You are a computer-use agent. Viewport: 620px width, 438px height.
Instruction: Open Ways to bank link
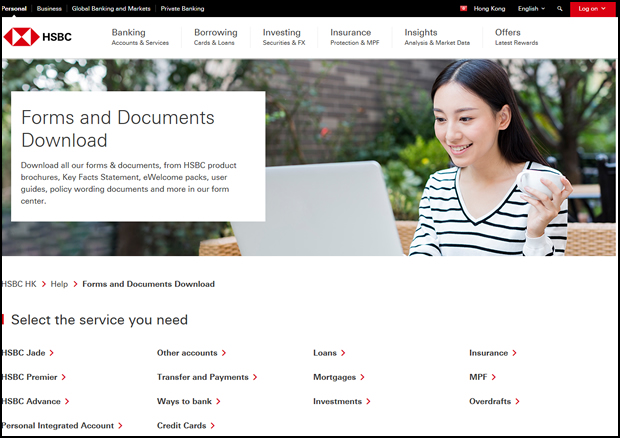(x=184, y=402)
